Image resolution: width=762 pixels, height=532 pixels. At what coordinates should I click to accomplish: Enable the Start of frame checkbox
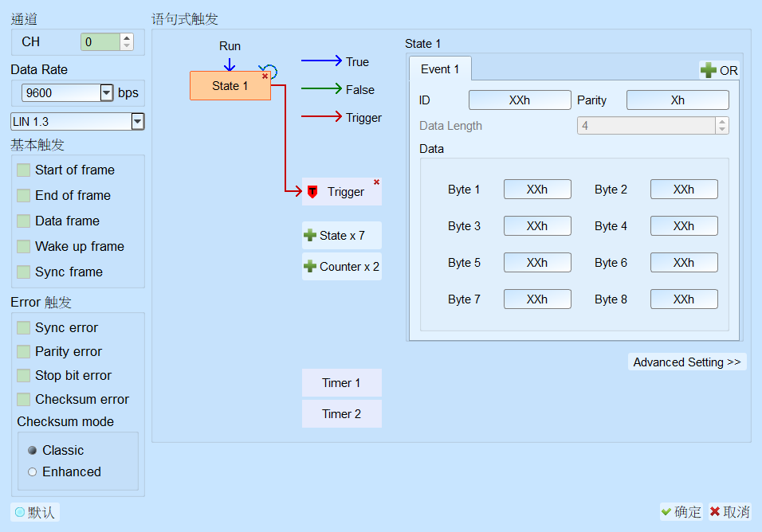click(23, 170)
